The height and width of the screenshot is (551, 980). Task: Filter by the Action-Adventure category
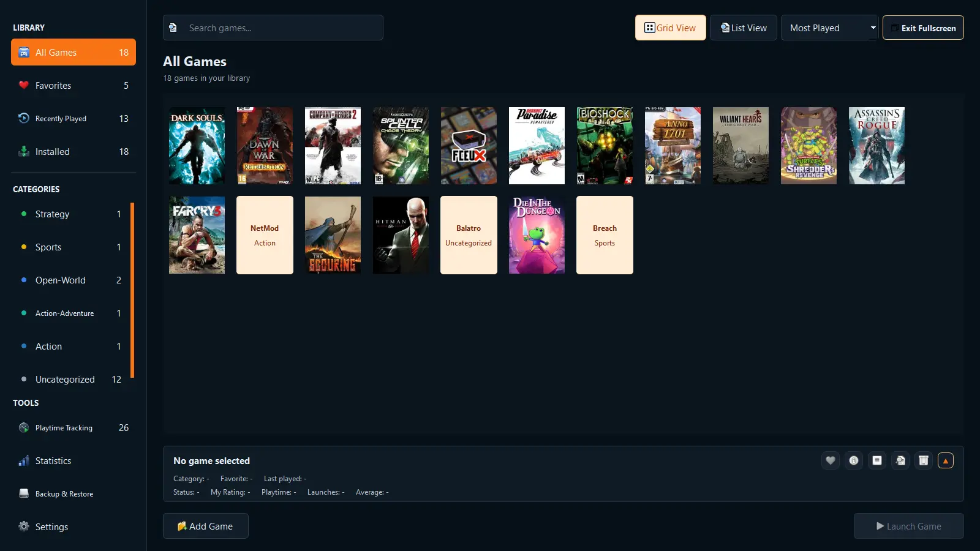tap(70, 313)
